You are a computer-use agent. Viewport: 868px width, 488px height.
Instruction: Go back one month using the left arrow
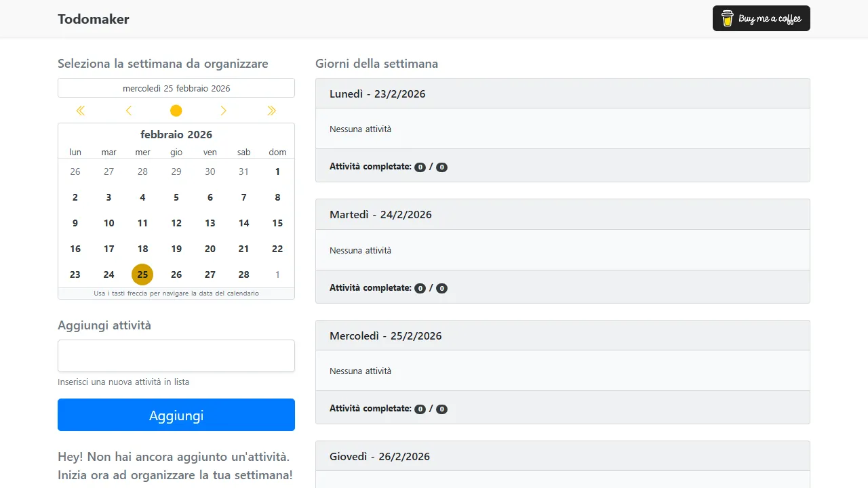pyautogui.click(x=128, y=110)
